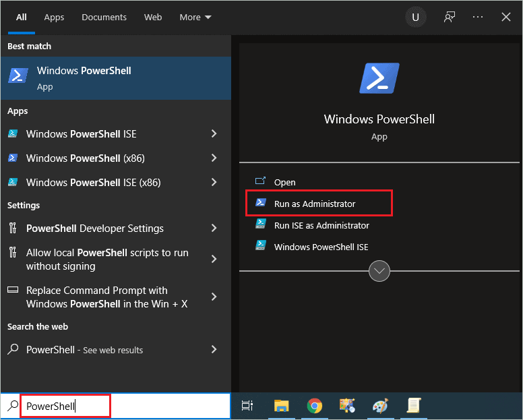
Task: Launch Google Chrome from the taskbar
Action: point(314,405)
